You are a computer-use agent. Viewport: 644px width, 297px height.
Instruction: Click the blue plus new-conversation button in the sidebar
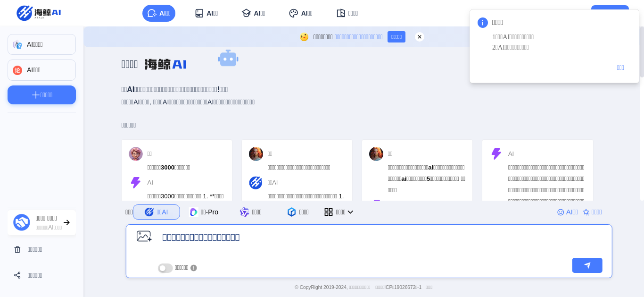click(41, 95)
